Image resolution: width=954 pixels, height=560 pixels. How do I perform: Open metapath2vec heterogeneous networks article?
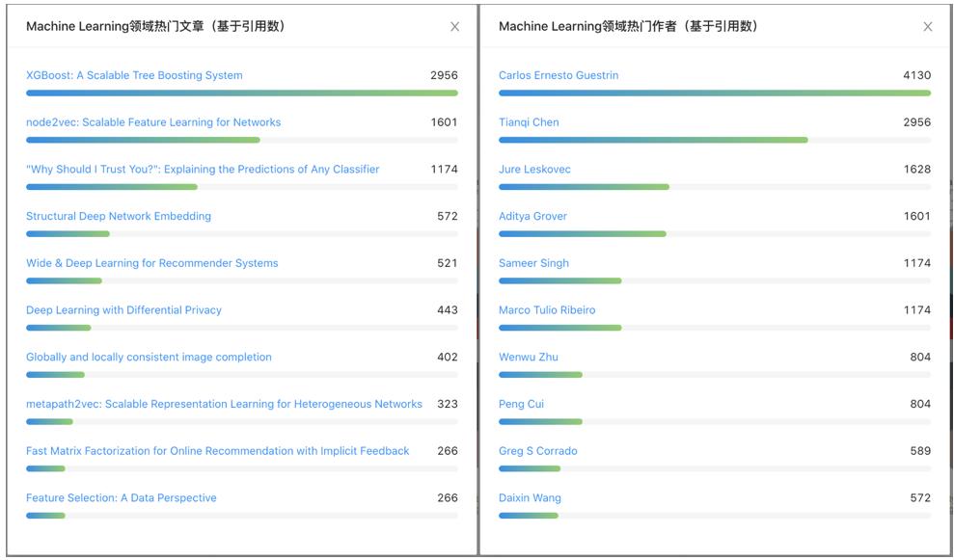pyautogui.click(x=224, y=404)
